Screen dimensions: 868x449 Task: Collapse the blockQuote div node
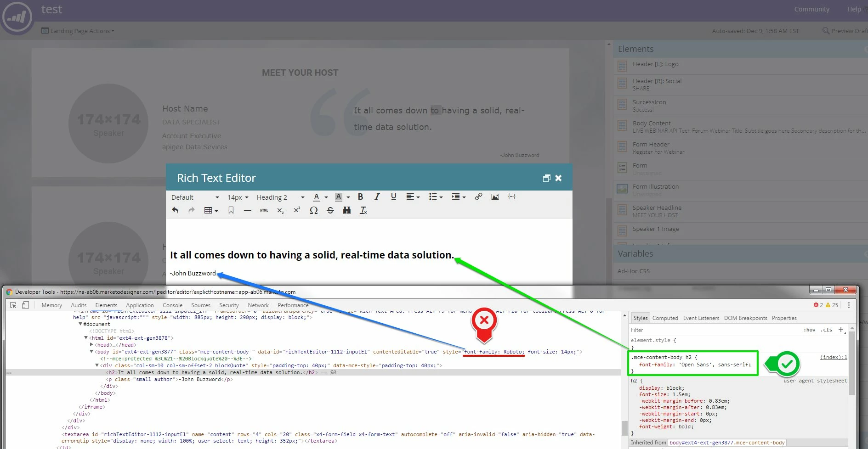pyautogui.click(x=97, y=365)
